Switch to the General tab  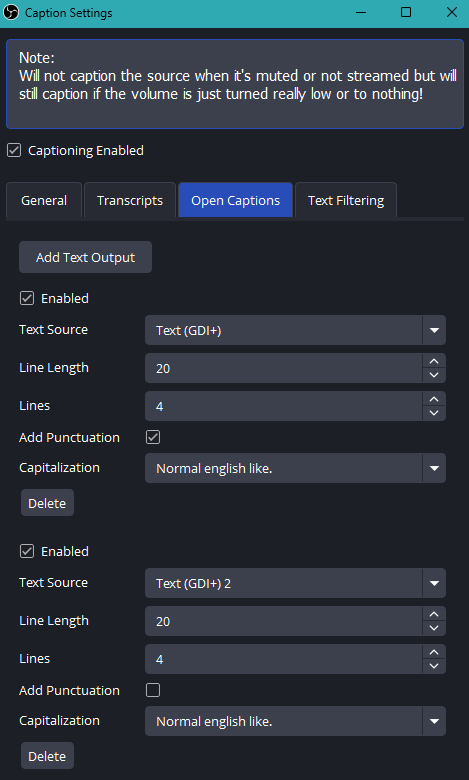[44, 200]
